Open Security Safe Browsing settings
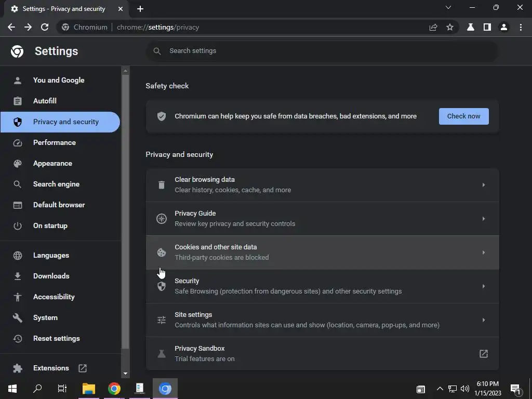 [322, 286]
